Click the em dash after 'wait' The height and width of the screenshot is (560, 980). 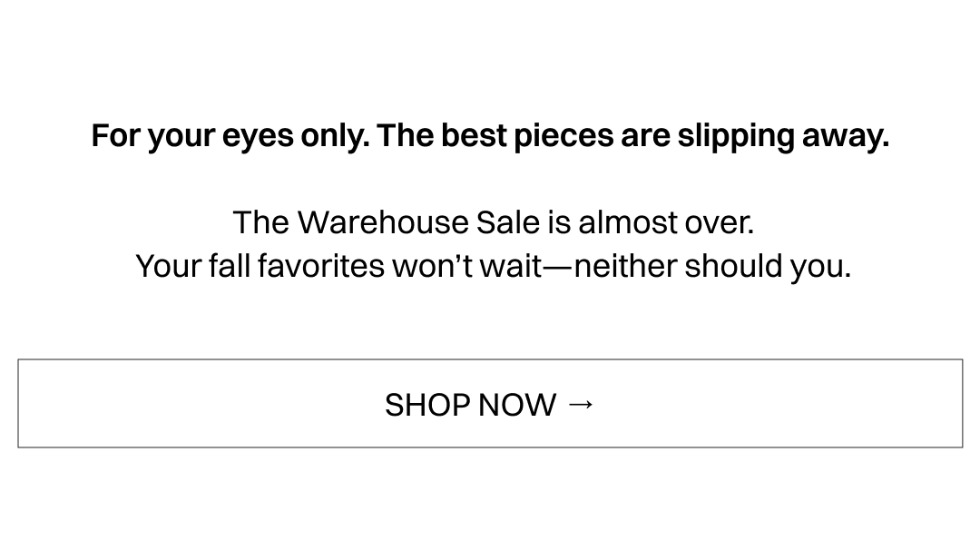click(x=558, y=267)
